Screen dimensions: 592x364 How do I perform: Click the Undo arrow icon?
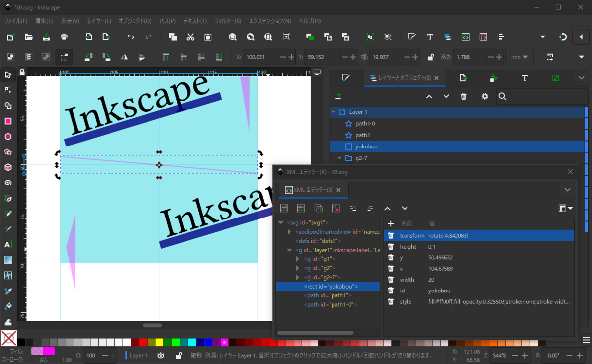pyautogui.click(x=130, y=37)
